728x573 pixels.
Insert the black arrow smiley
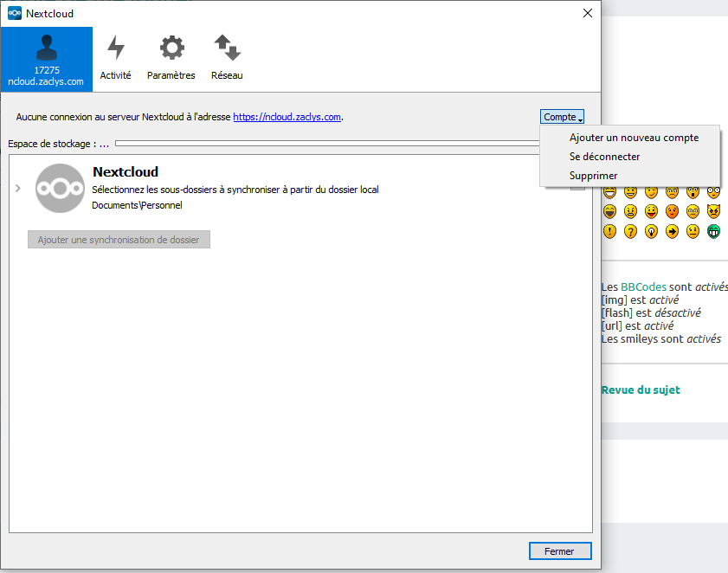coord(672,231)
